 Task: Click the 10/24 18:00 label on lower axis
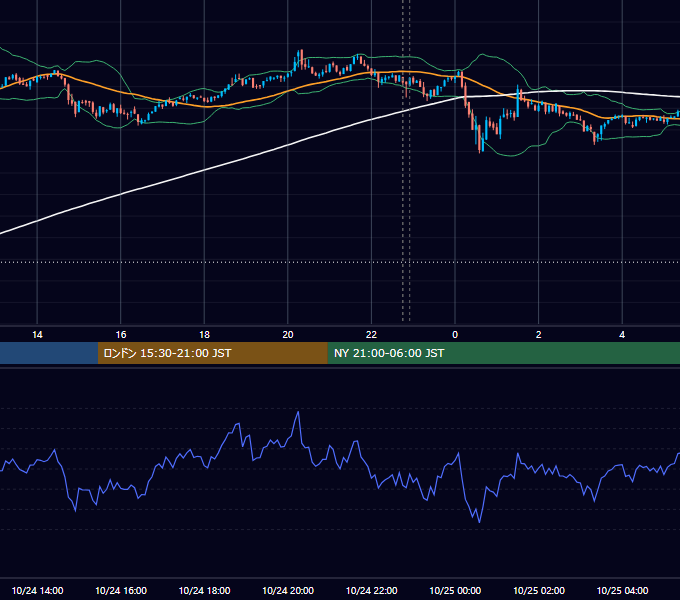point(204,590)
